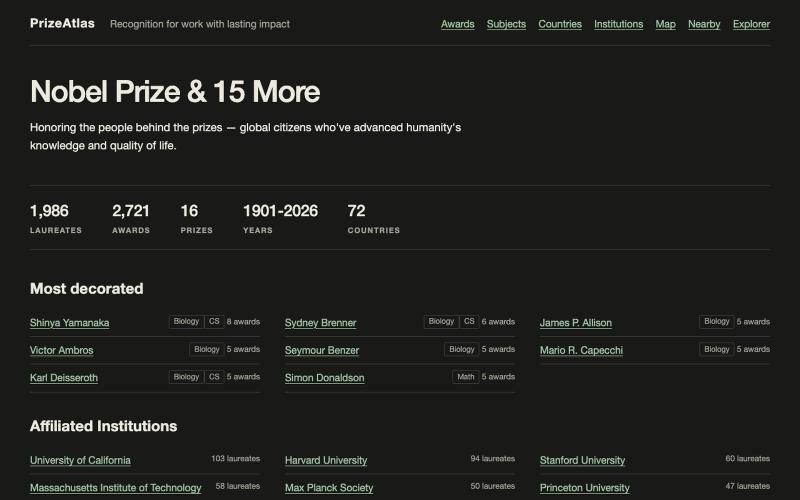The width and height of the screenshot is (800, 500).
Task: Open Massachusetts Institute of Technology link
Action: pyautogui.click(x=115, y=488)
